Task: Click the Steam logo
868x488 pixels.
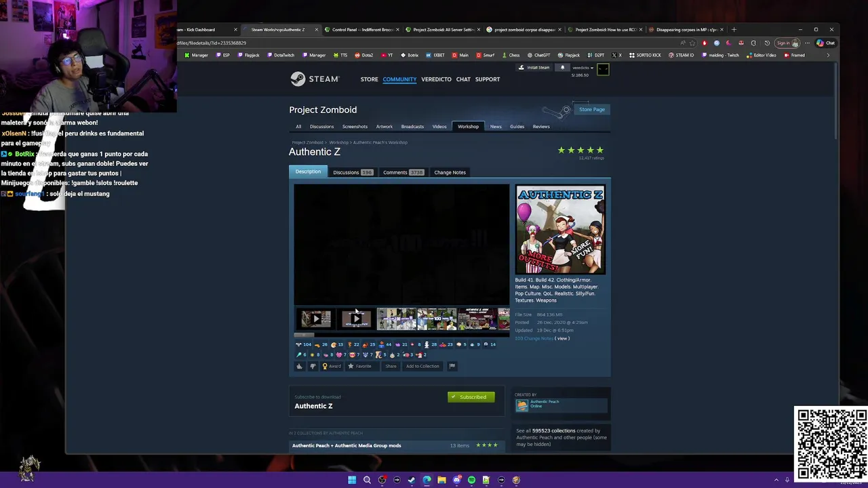Action: (315, 79)
